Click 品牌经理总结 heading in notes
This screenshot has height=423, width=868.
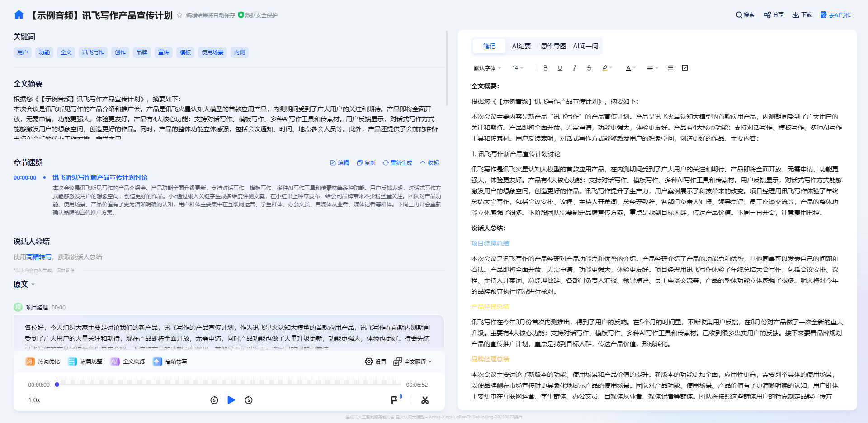click(x=490, y=359)
